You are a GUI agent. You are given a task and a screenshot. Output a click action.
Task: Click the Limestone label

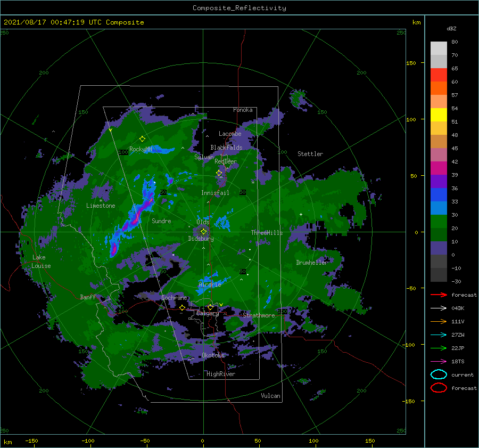click(x=101, y=206)
